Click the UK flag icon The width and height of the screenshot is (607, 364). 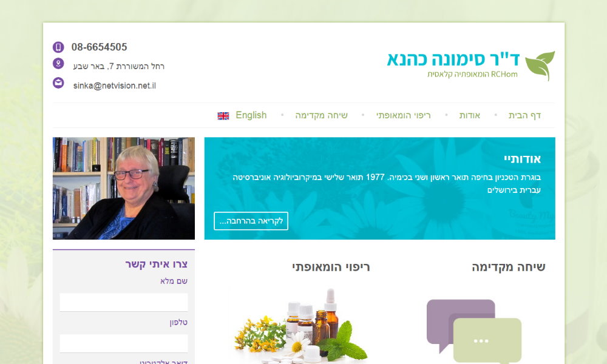223,116
